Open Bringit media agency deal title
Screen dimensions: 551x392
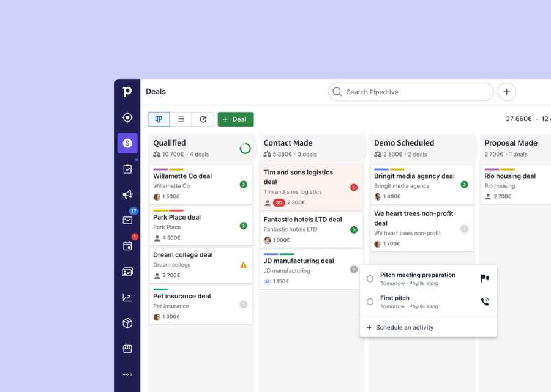[x=414, y=176]
